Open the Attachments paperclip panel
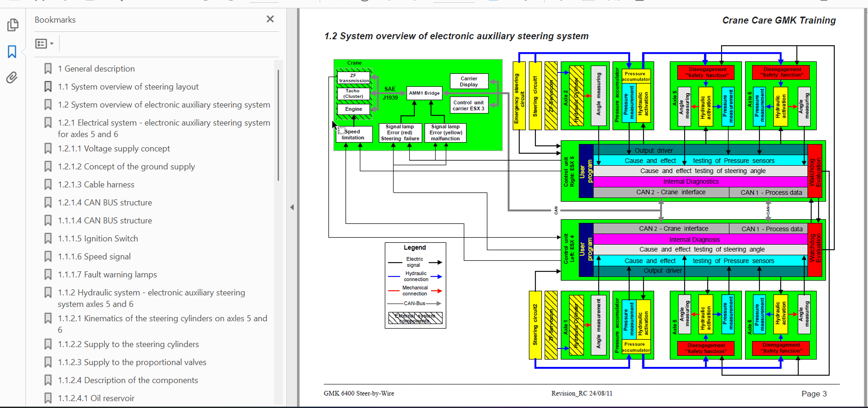This screenshot has width=868, height=408. pos(12,78)
